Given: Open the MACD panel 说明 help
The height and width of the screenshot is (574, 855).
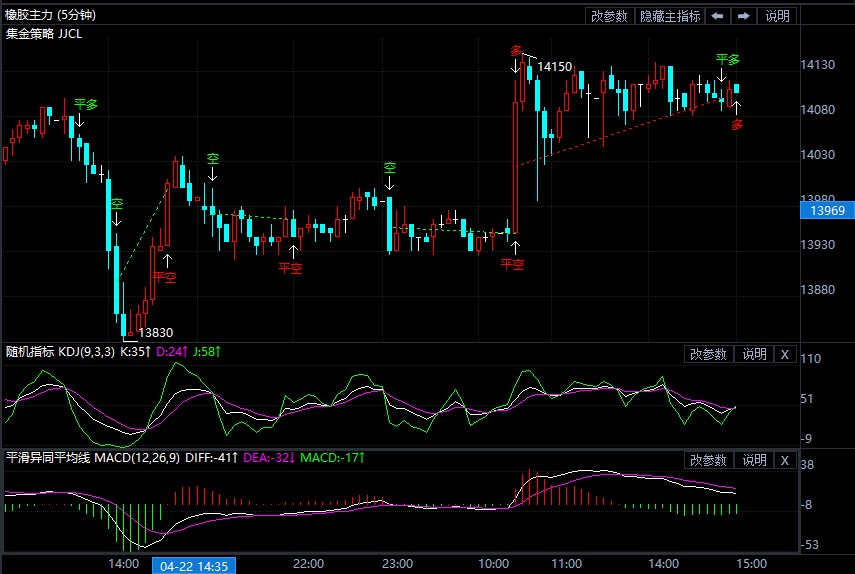Looking at the screenshot, I should (753, 460).
